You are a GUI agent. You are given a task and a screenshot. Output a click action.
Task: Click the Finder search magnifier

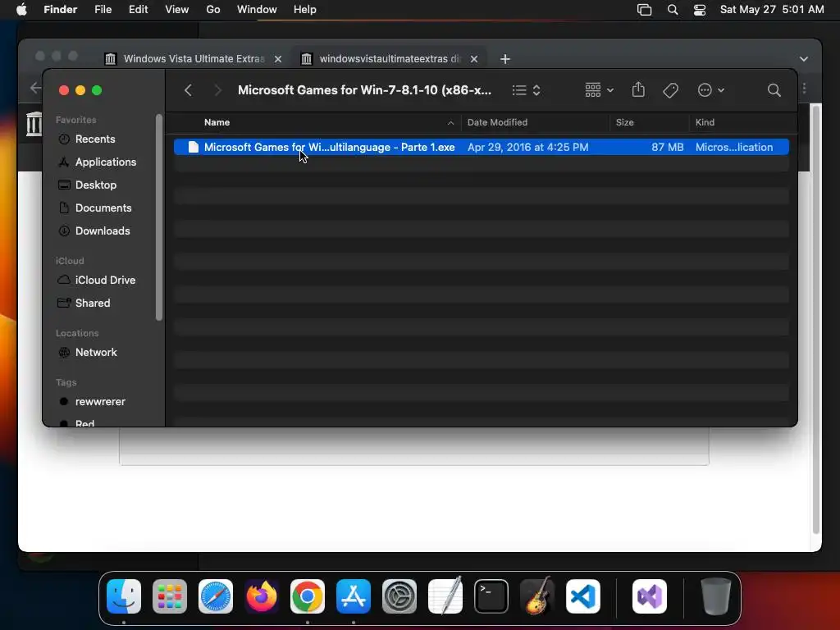[774, 90]
